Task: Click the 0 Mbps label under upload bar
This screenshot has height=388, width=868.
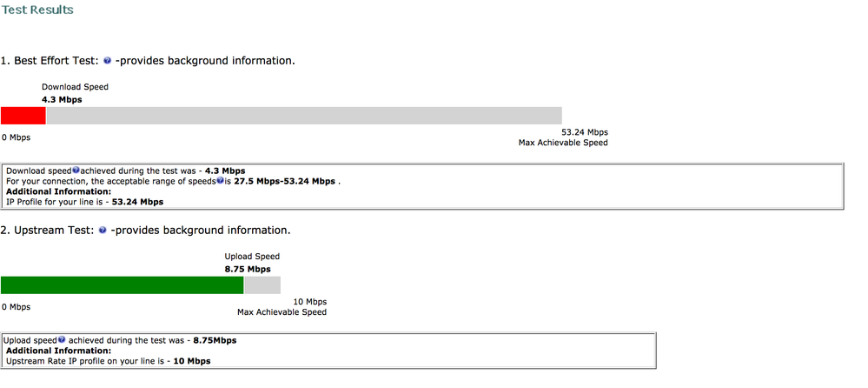Action: coord(16,307)
